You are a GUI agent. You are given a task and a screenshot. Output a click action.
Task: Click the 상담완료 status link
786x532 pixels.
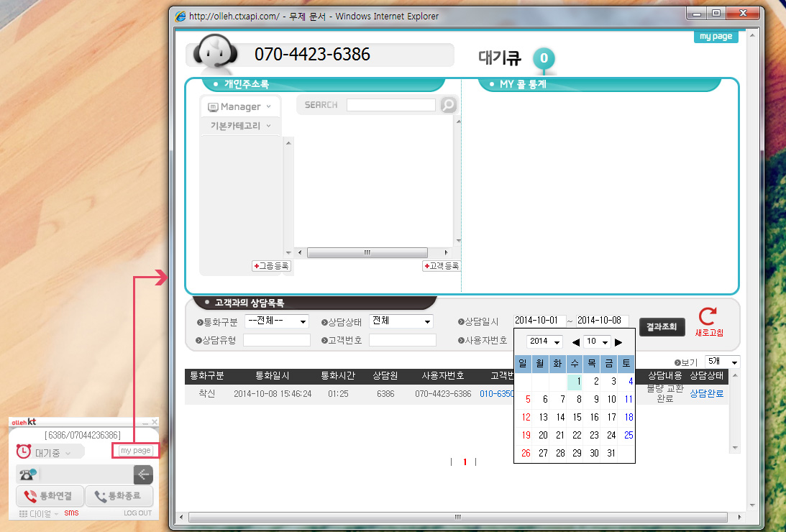pos(707,394)
